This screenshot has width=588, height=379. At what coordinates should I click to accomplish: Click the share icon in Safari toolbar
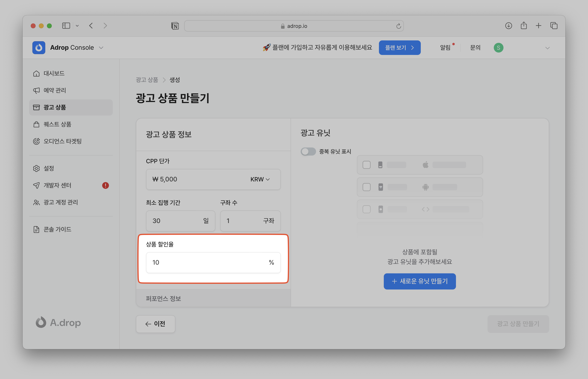(x=523, y=26)
